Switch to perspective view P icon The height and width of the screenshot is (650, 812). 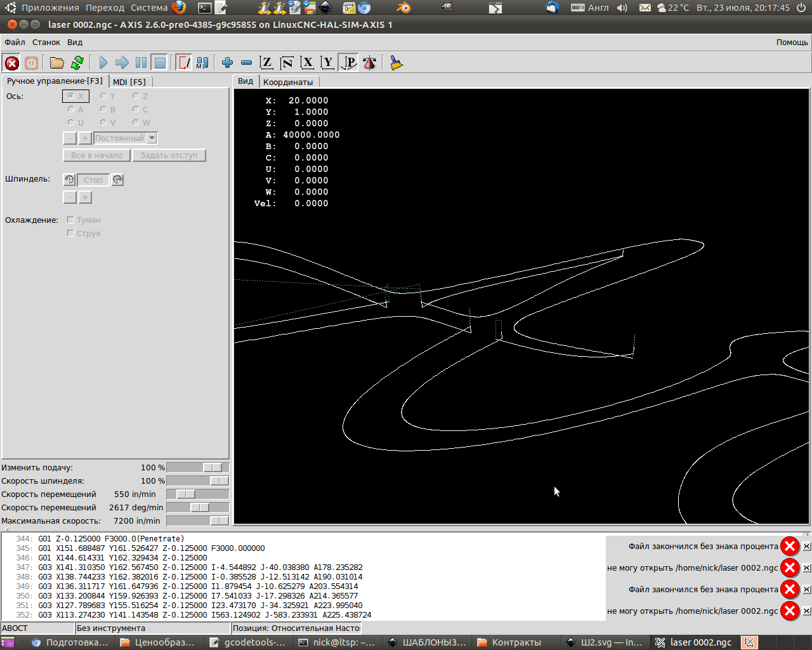pyautogui.click(x=348, y=63)
